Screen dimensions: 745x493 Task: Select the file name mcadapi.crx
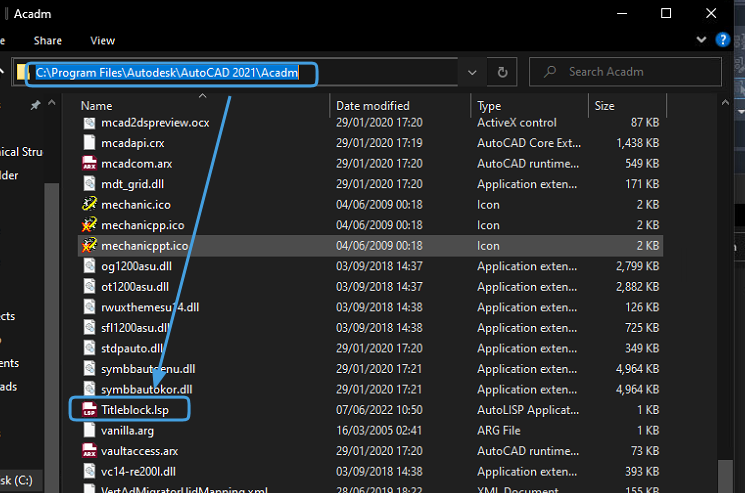click(x=133, y=143)
